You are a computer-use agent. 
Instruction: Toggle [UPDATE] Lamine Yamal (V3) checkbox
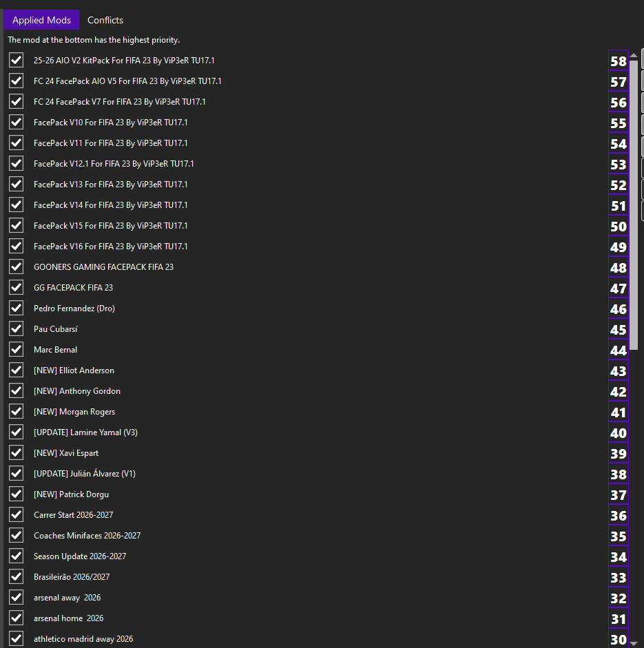(x=16, y=432)
